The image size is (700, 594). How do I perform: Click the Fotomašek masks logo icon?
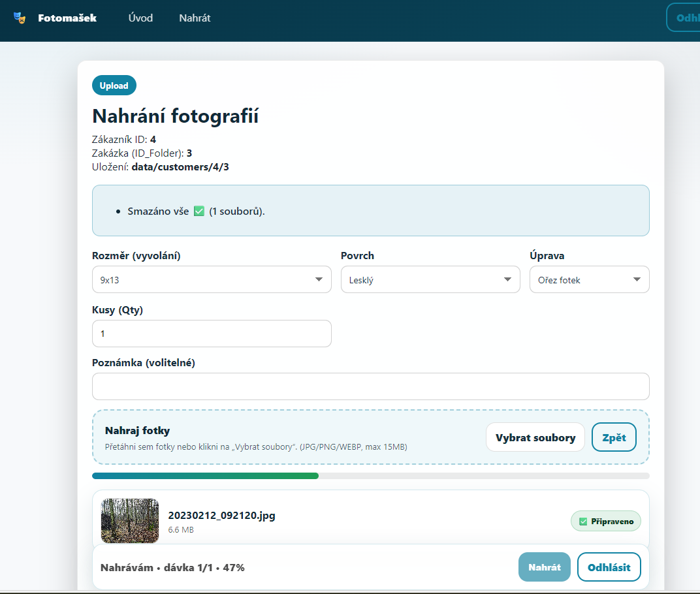[x=20, y=17]
